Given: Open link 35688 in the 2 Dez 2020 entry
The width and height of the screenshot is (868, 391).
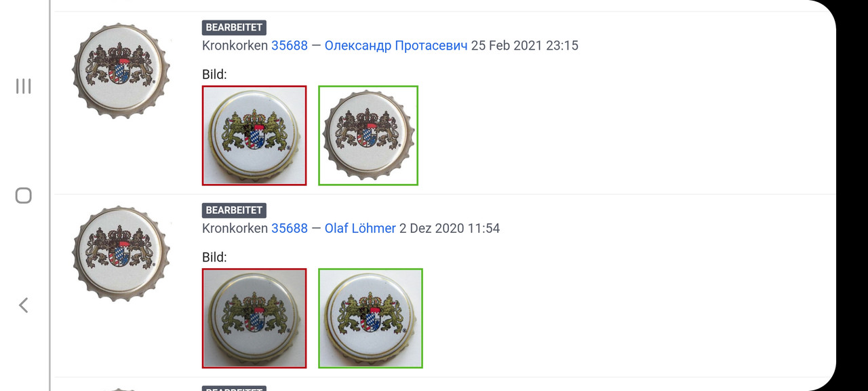Looking at the screenshot, I should [290, 228].
